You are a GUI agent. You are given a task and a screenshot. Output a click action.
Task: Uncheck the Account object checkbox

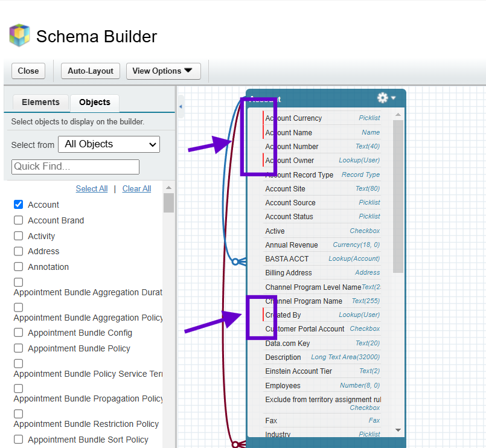tap(18, 204)
